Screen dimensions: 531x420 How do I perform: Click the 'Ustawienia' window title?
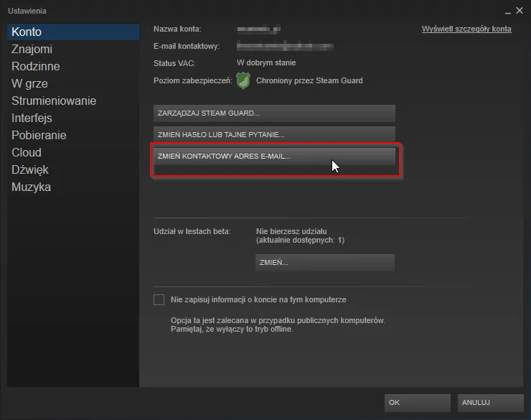[27, 11]
